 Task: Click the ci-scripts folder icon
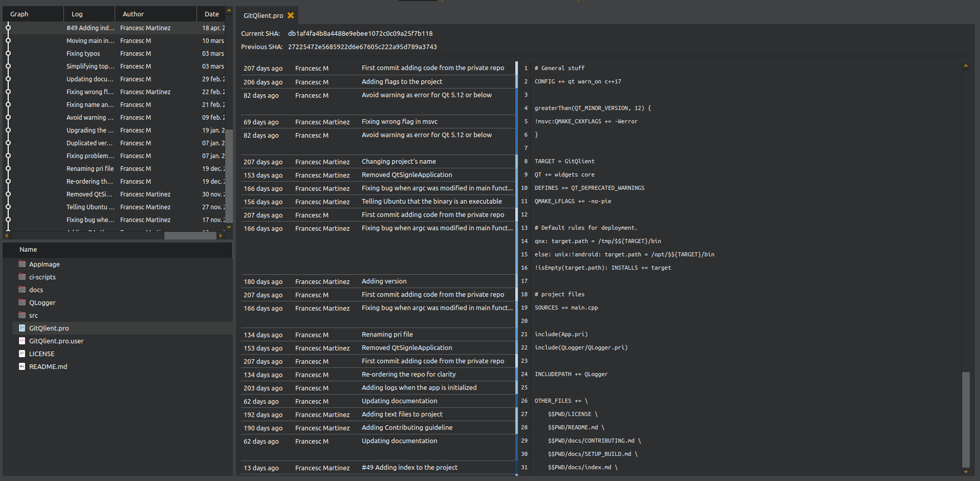(x=22, y=277)
